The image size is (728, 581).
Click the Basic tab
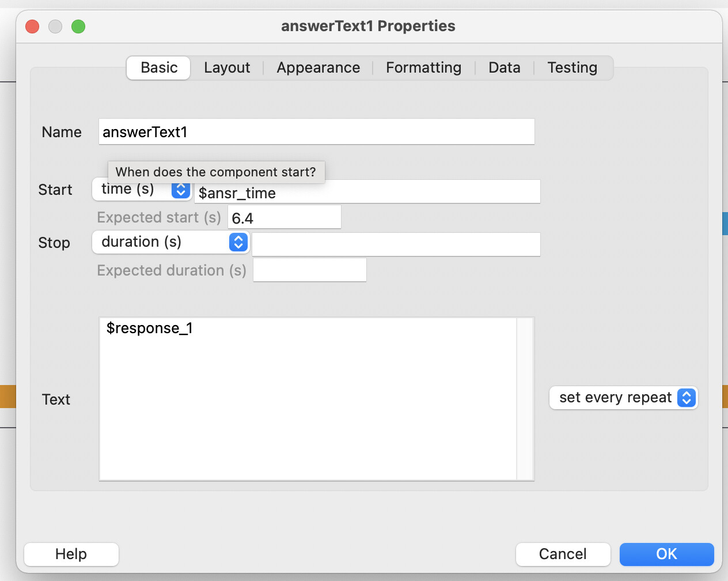159,68
